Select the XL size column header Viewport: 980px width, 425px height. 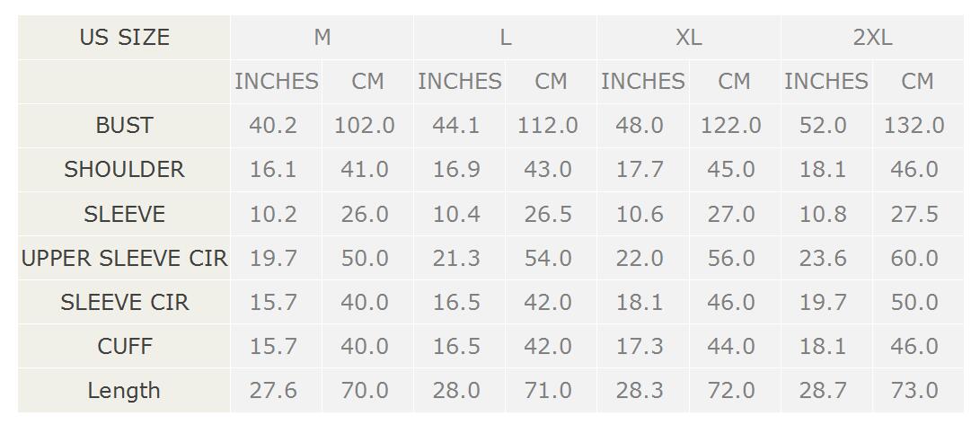coord(689,38)
